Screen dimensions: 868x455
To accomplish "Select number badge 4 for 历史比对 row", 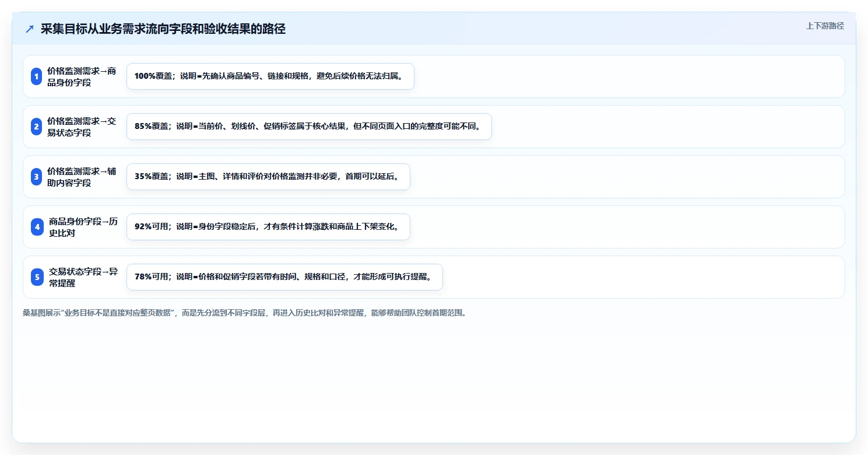I will (x=37, y=227).
